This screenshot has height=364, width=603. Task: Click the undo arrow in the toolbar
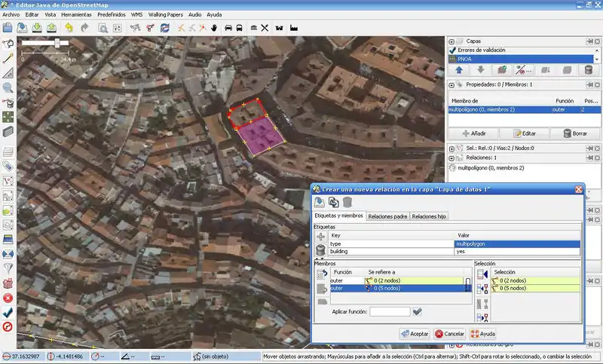pyautogui.click(x=69, y=28)
